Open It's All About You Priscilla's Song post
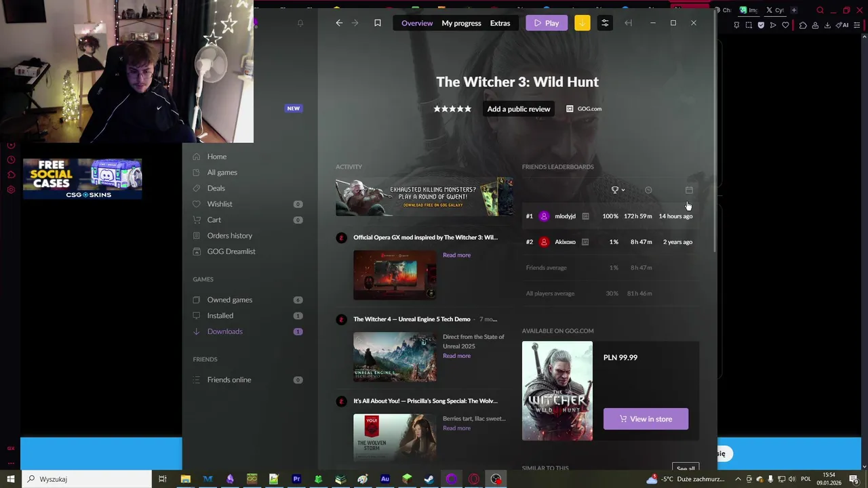This screenshot has height=488, width=868. pos(425,401)
